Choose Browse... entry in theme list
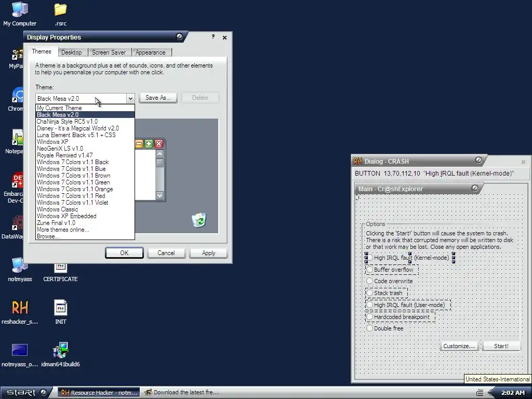Image resolution: width=532 pixels, height=399 pixels. tap(85, 236)
